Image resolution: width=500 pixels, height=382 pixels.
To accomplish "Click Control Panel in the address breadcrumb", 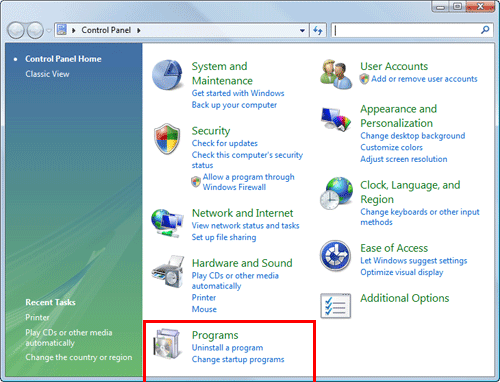I will point(106,30).
